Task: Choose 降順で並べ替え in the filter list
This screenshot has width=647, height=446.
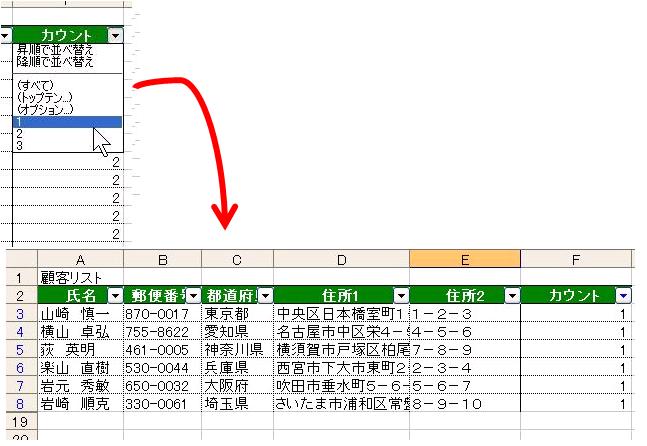Action: (55, 62)
